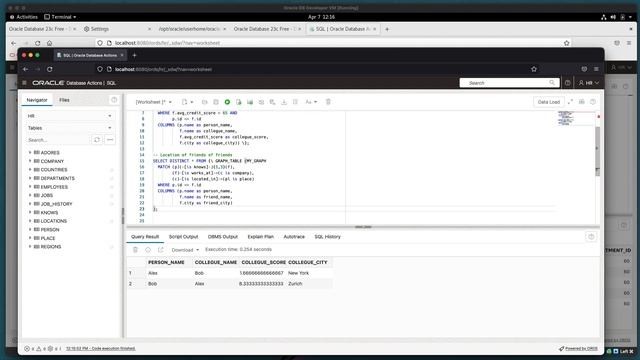Click the home icon in background browser
Viewport: 640px width, 360px height.
[49, 43]
